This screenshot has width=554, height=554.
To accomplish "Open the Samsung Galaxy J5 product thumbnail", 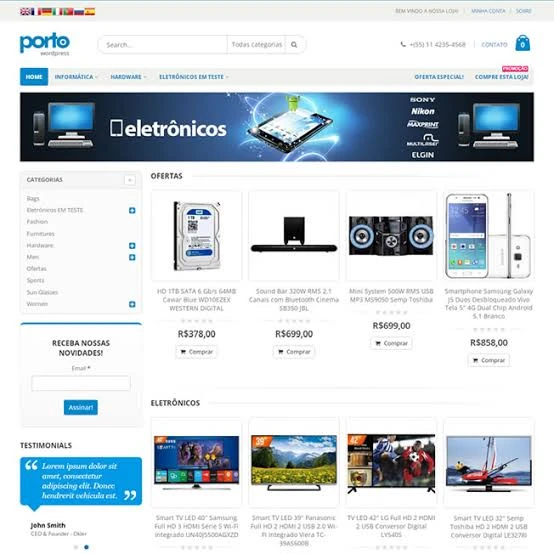I will 489,236.
